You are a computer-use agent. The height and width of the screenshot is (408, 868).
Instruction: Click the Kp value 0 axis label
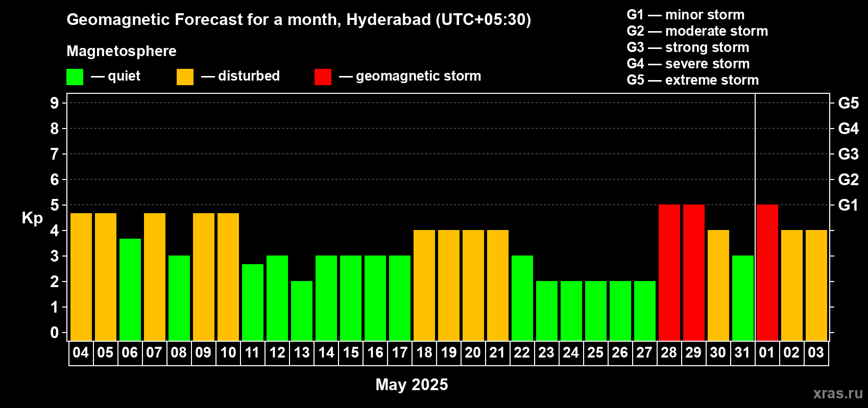point(55,333)
